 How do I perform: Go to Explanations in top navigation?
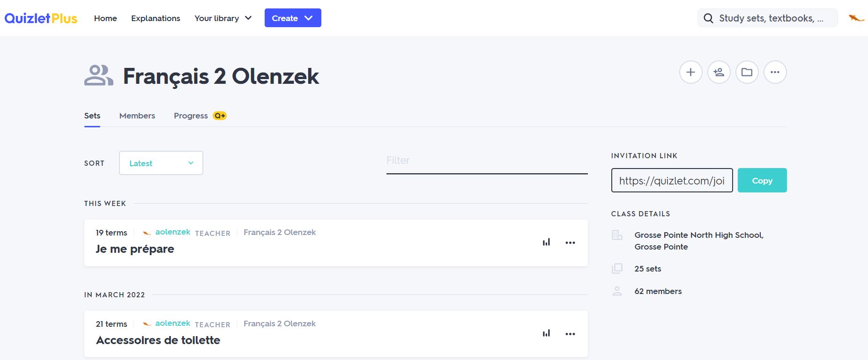[156, 18]
